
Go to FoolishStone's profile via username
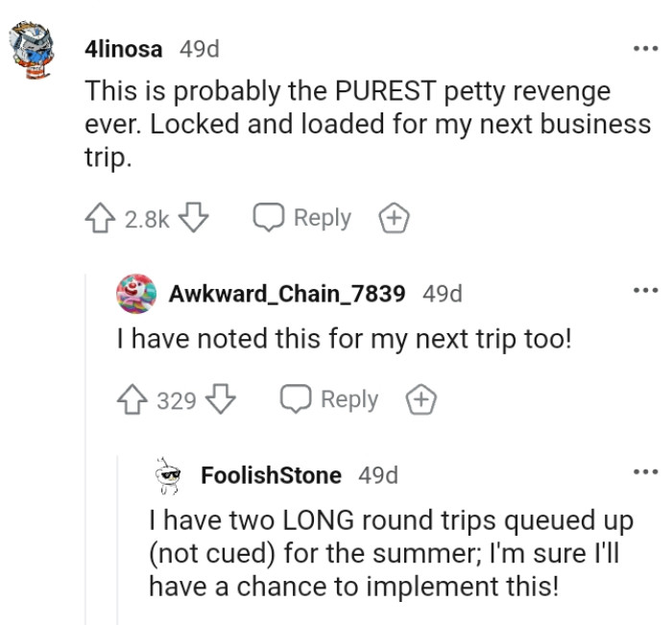pyautogui.click(x=271, y=475)
